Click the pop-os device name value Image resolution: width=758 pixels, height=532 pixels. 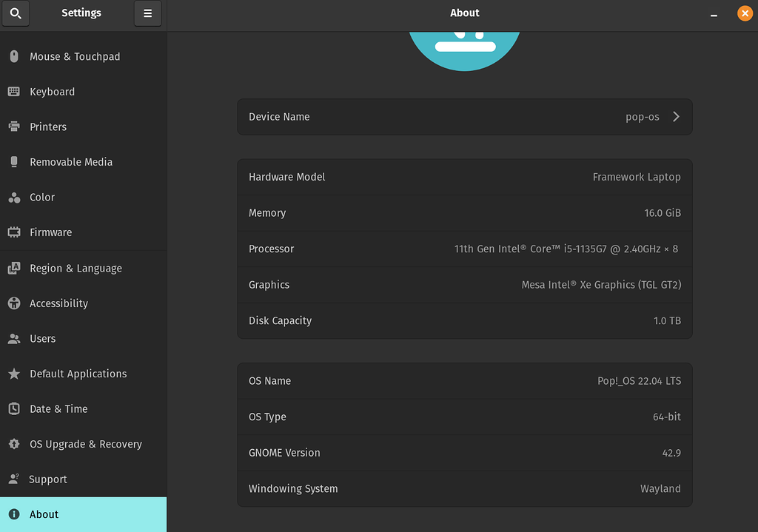coord(642,116)
